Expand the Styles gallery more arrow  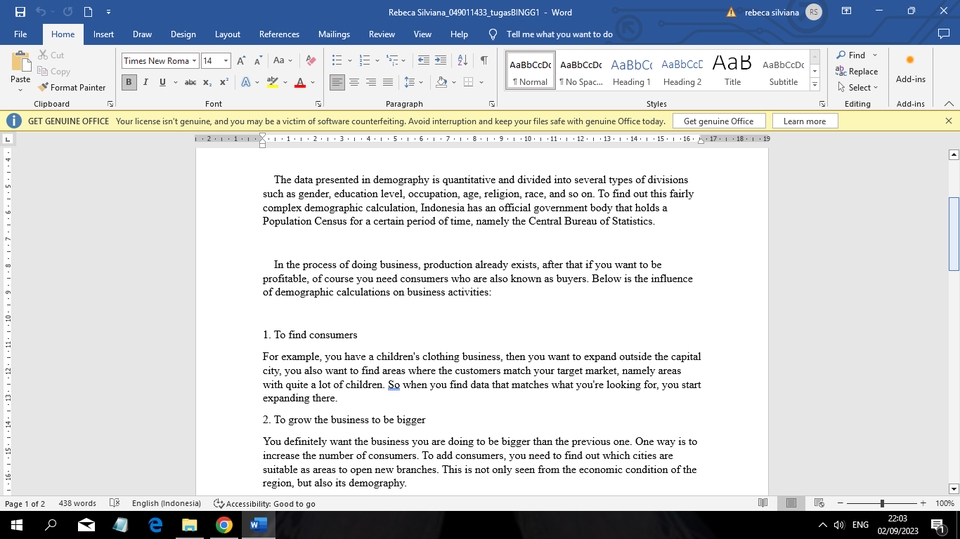[x=814, y=85]
